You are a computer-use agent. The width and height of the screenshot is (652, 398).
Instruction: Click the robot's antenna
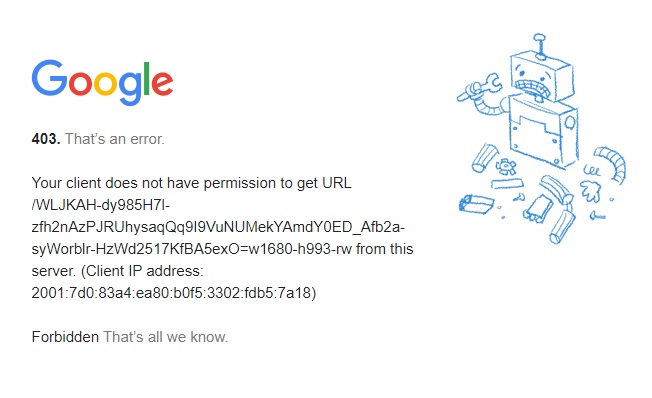[x=540, y=46]
